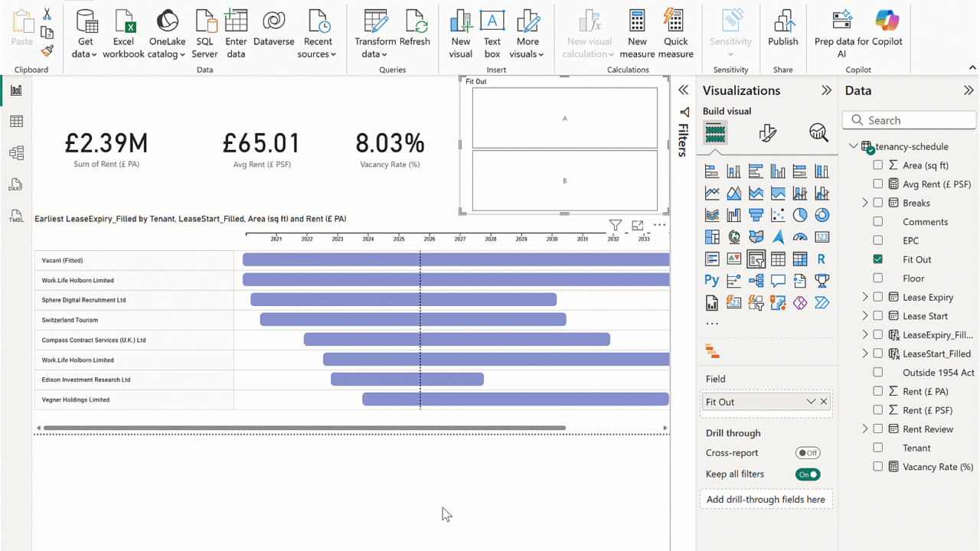
Task: Enable the Comments field checkbox
Action: 878,222
